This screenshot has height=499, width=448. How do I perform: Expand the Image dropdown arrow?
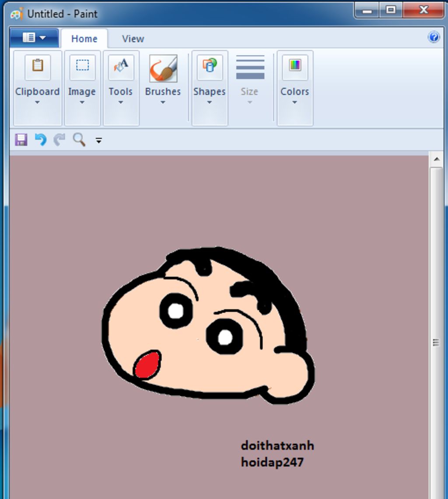[82, 102]
